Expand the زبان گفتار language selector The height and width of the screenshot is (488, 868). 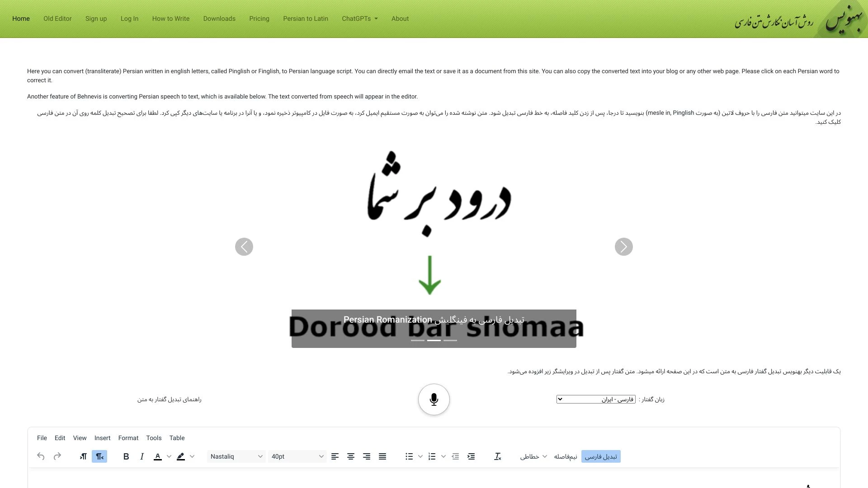pyautogui.click(x=595, y=399)
